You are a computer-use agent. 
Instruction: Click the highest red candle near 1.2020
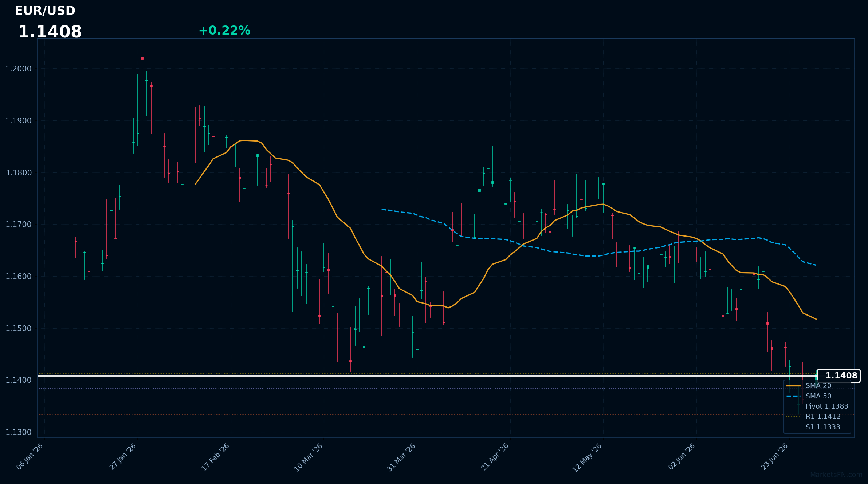point(142,83)
